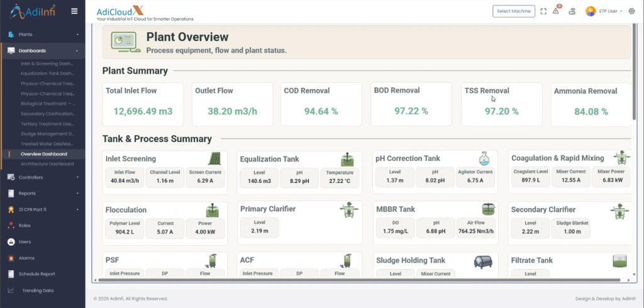
Task: Click the vertical scrollbar of dashboard
Action: click(635, 72)
